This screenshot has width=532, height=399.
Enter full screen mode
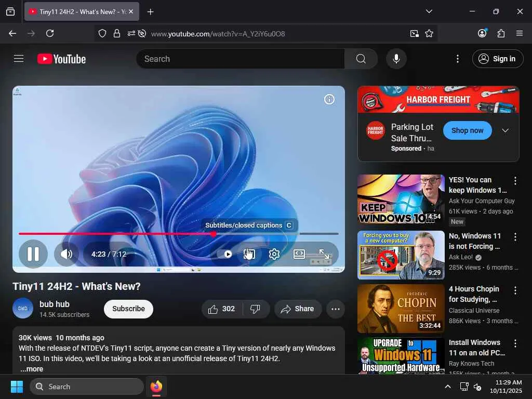click(324, 254)
